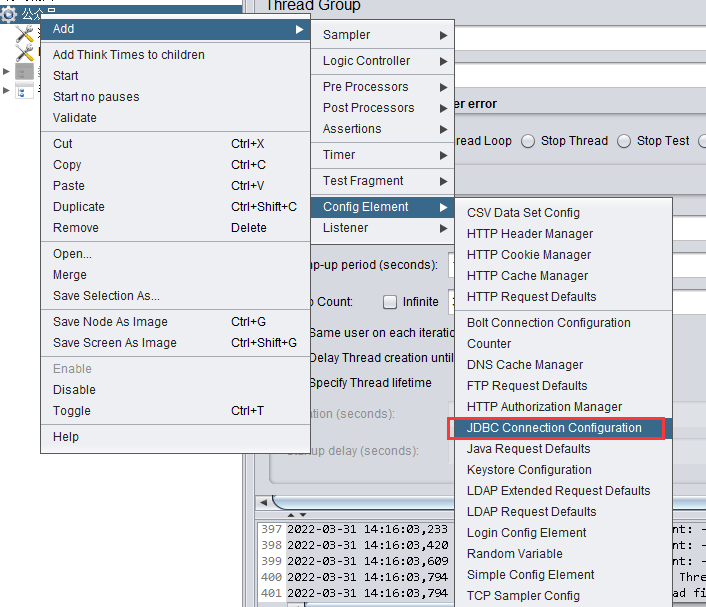
Task: Choose the Merge option
Action: (x=175, y=275)
